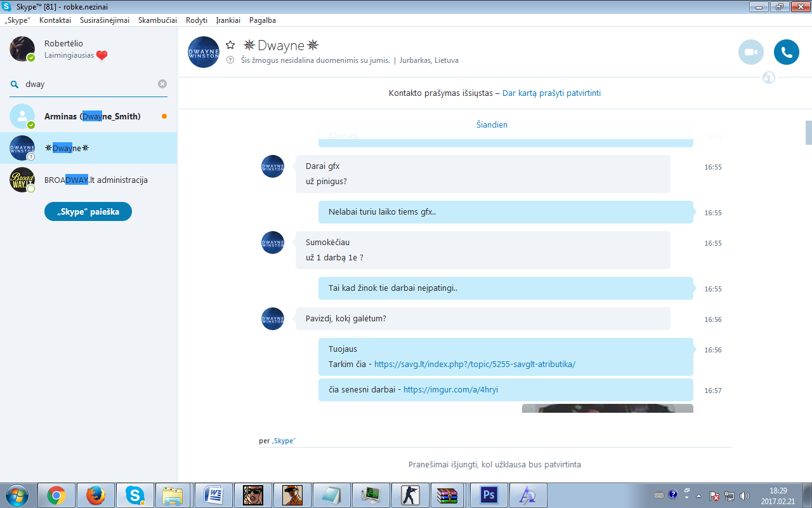Open the Susirašinėjimai menu

coord(105,20)
